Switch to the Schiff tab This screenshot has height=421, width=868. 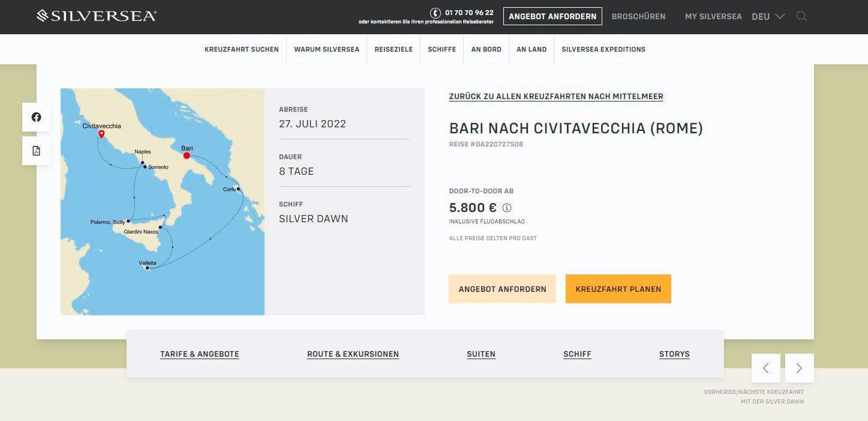(x=577, y=354)
